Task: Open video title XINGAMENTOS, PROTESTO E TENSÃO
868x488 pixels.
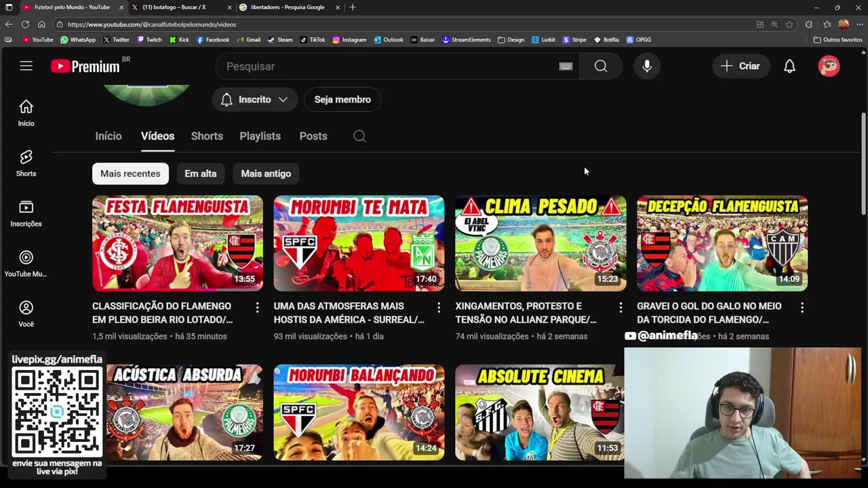Action: coord(526,313)
